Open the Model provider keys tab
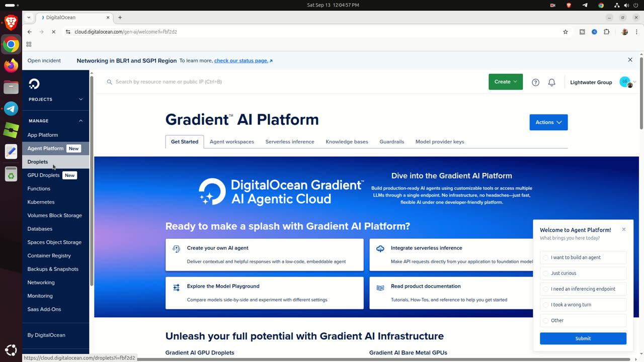The height and width of the screenshot is (362, 644). [440, 142]
